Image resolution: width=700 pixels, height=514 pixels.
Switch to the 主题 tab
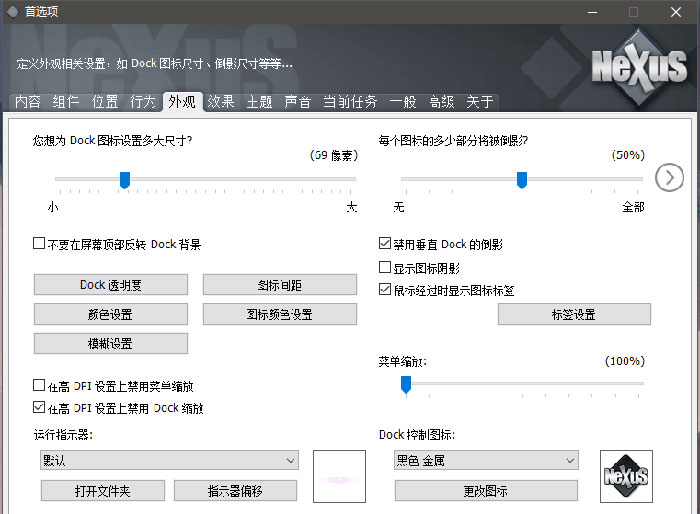click(259, 102)
